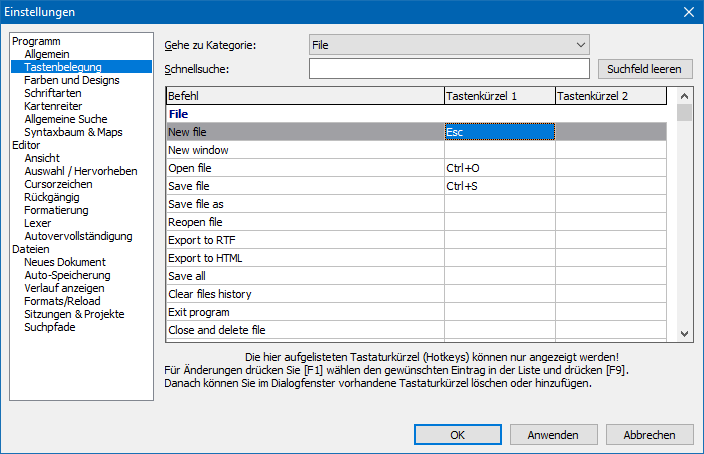This screenshot has height=454, width=704.
Task: Open the 'Gehe zu Kategorie' dropdown
Action: click(x=448, y=45)
